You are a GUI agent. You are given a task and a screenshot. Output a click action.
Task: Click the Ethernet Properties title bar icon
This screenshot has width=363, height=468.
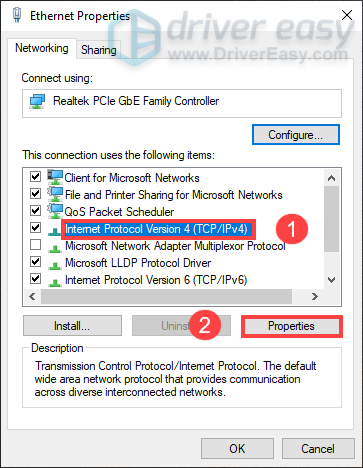click(17, 15)
